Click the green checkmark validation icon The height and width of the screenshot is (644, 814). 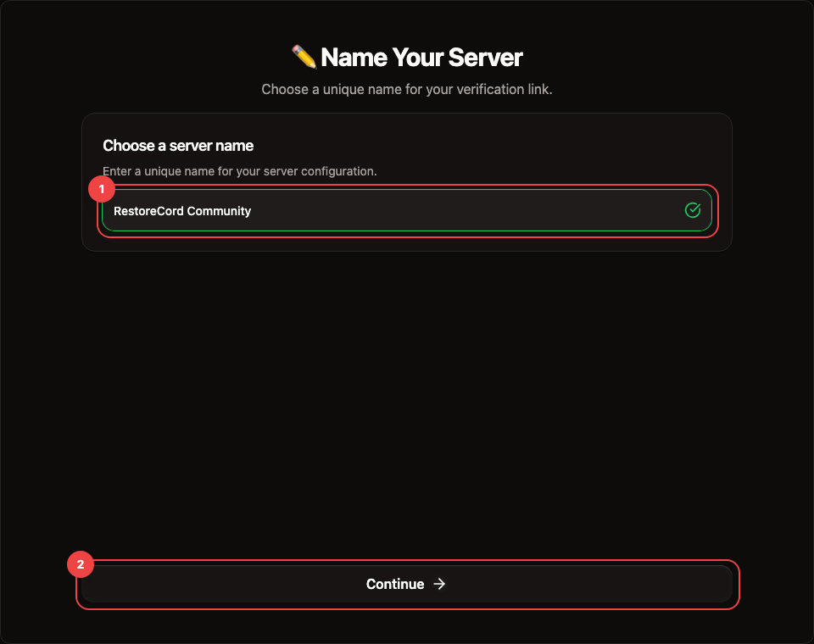693,210
